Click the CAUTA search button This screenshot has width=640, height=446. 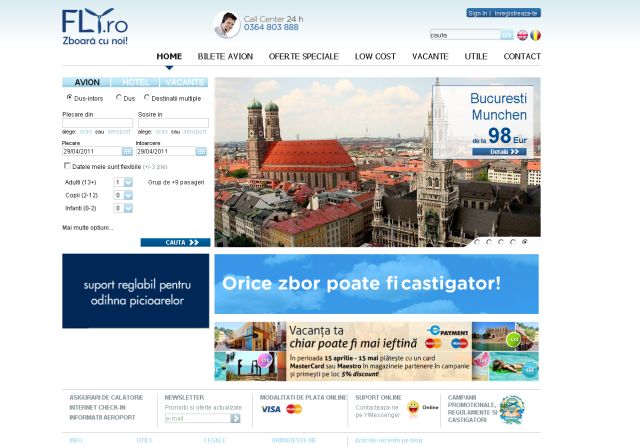point(175,242)
